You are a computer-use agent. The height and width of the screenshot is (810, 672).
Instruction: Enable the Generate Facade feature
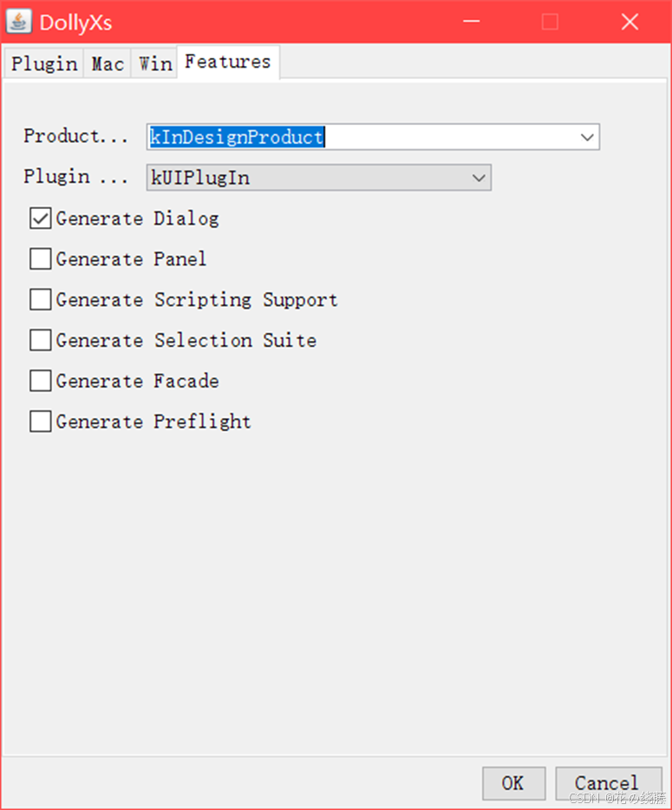tap(40, 381)
